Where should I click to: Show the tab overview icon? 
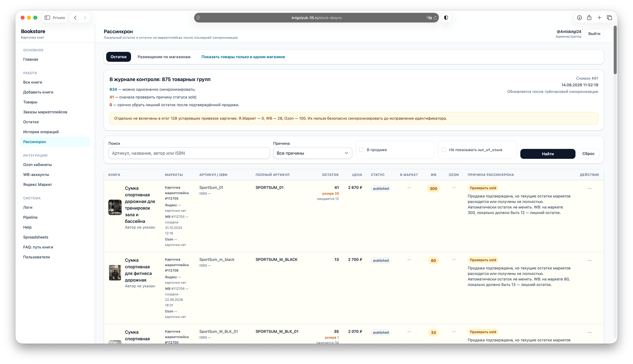(x=609, y=18)
